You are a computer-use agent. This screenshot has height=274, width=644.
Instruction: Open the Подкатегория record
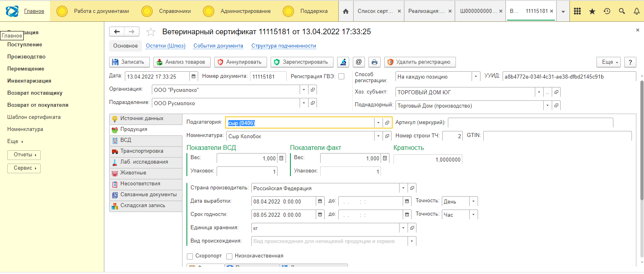[387, 123]
